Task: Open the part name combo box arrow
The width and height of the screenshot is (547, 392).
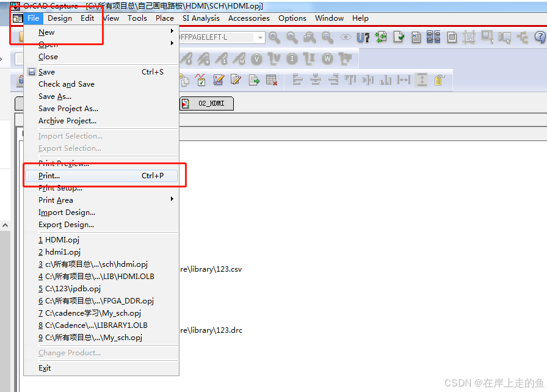Action: [x=260, y=37]
